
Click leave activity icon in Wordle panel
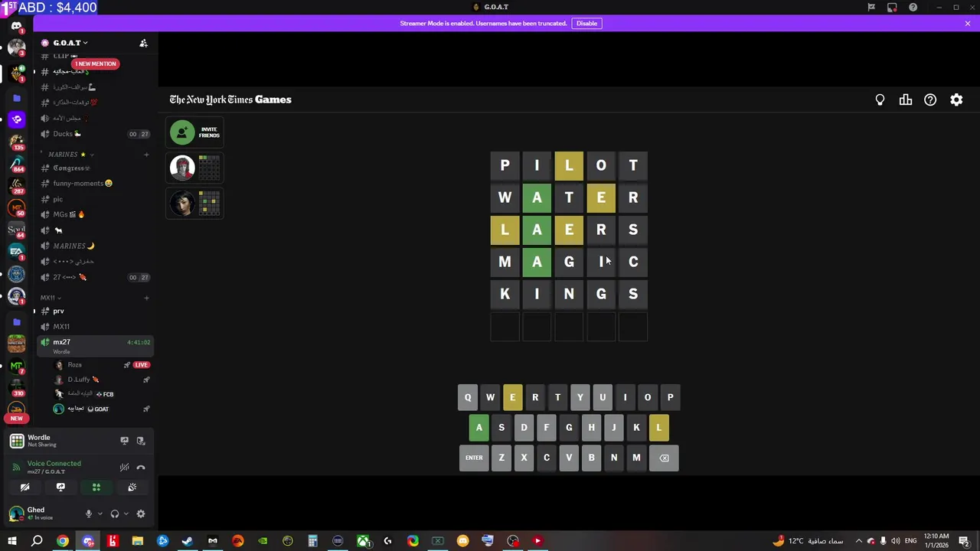click(141, 441)
